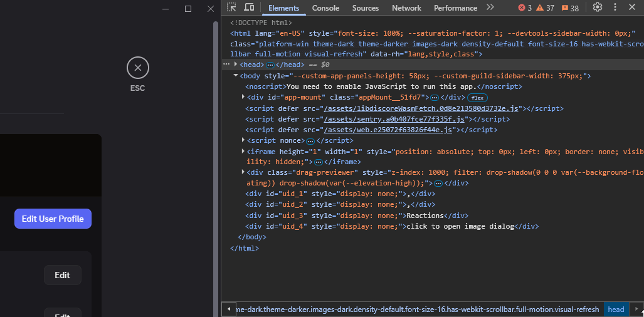Select the DOCTYPE html line

[261, 23]
